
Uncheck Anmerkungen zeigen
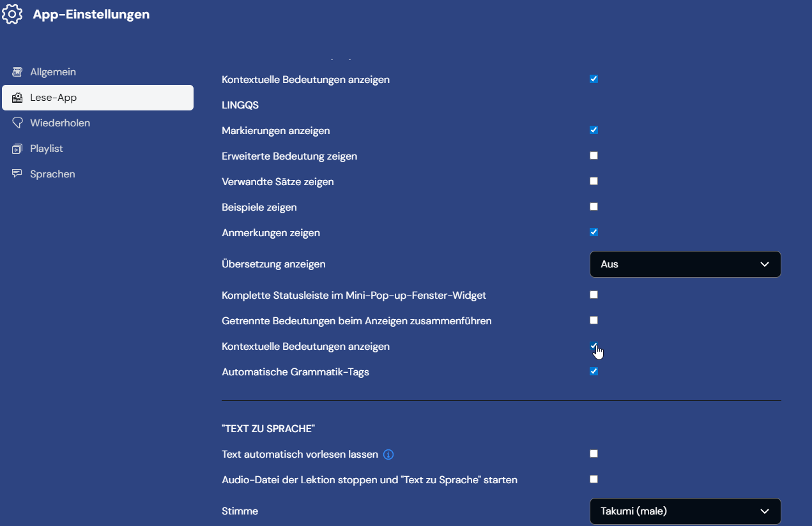[594, 232]
